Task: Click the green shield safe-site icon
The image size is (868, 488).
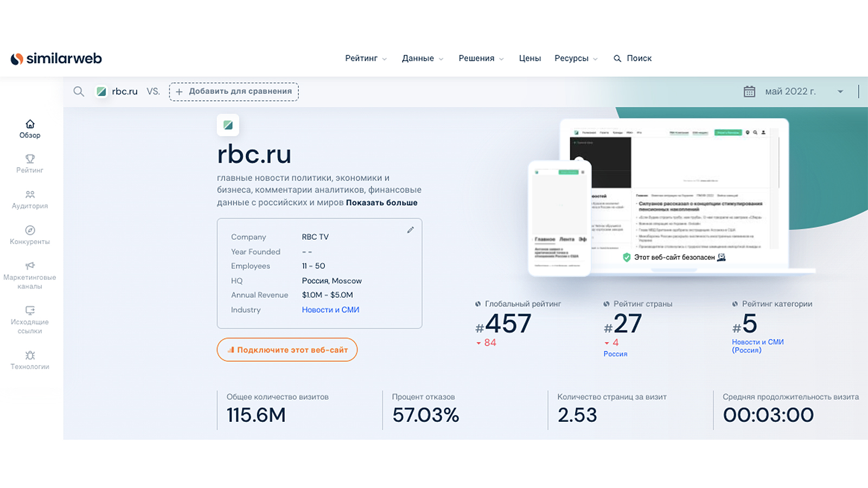Action: (x=627, y=257)
